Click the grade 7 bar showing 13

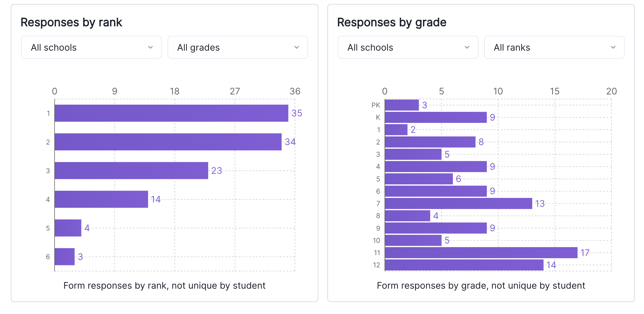coord(458,203)
